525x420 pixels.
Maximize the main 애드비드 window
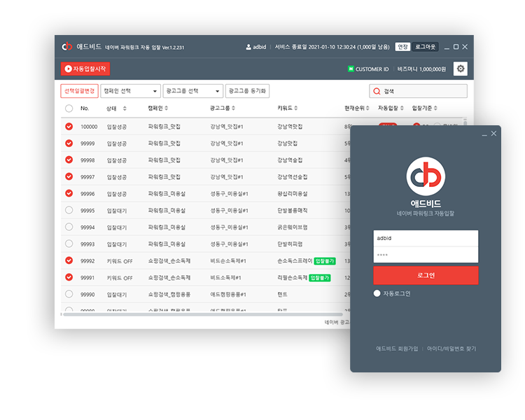tap(456, 47)
